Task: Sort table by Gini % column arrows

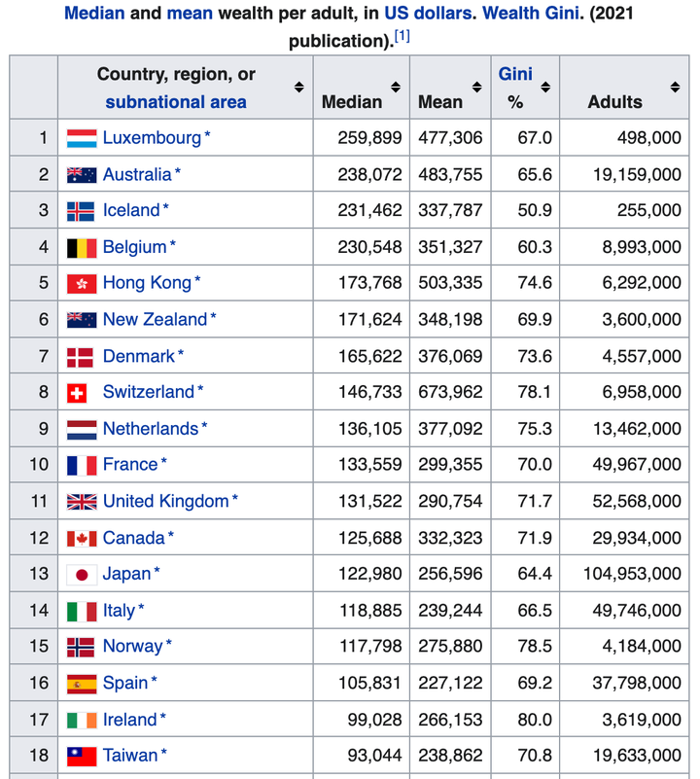Action: 545,88
